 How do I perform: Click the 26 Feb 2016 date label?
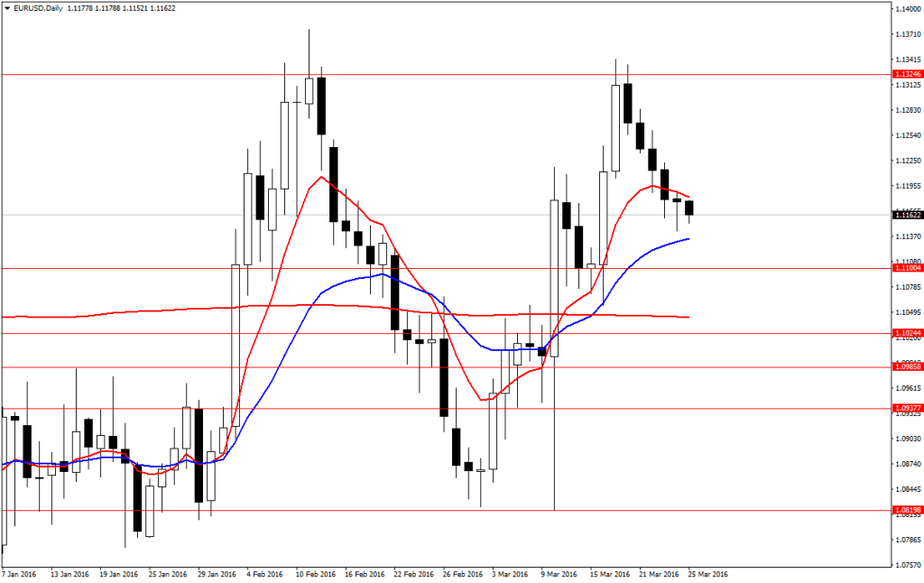(x=463, y=574)
